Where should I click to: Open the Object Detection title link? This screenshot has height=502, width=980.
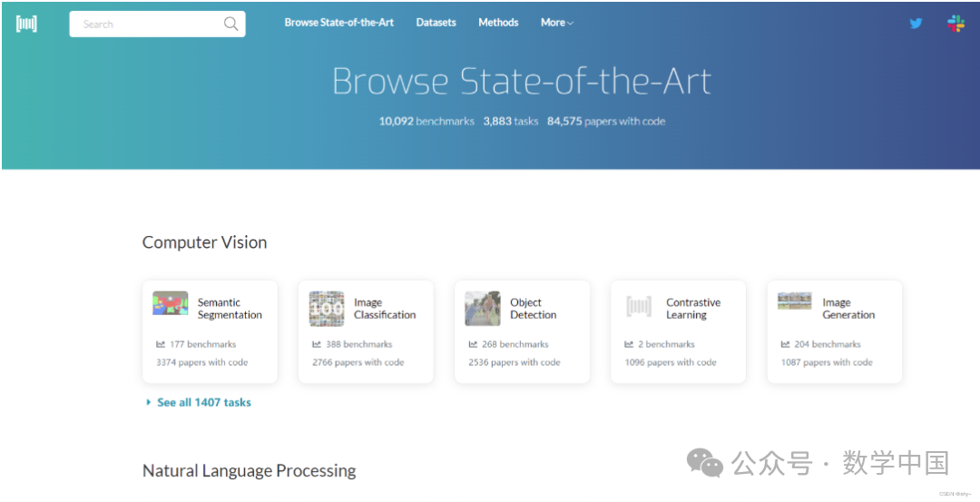pyautogui.click(x=534, y=309)
